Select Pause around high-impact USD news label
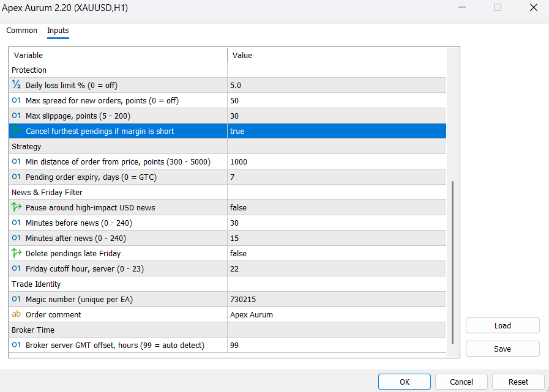This screenshot has width=549, height=392. (91, 208)
